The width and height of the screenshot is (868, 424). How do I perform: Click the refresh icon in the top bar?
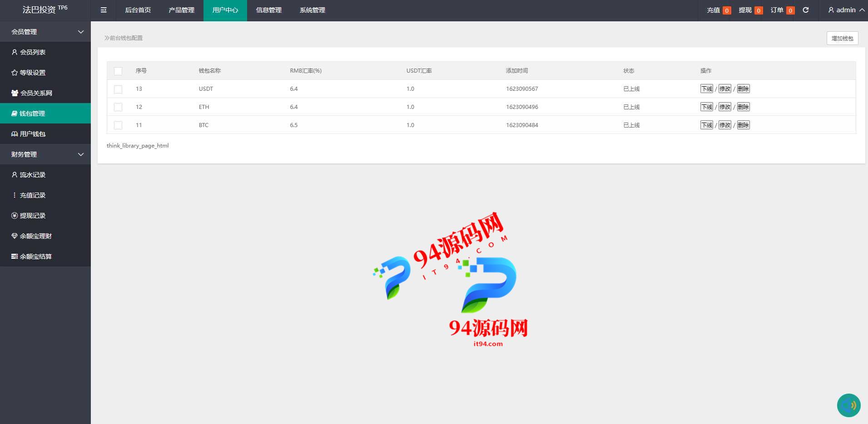click(806, 10)
